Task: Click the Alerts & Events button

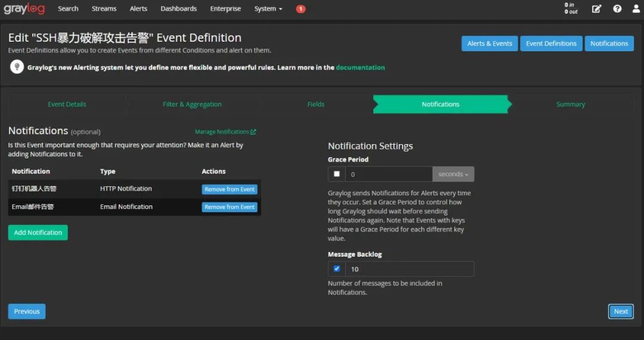Action: click(490, 43)
